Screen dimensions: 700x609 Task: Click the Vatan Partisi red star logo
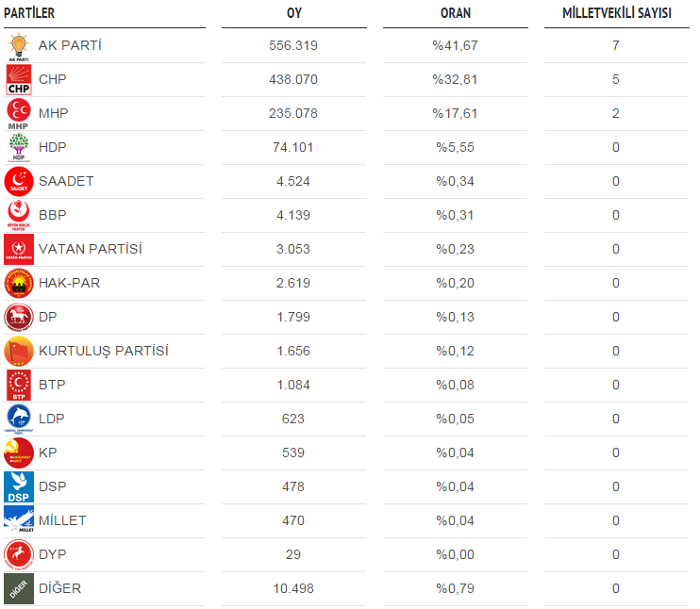coord(19,250)
